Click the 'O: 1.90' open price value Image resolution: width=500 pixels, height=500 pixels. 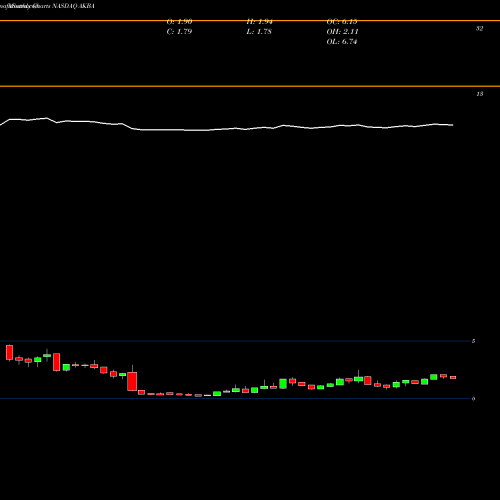point(179,22)
